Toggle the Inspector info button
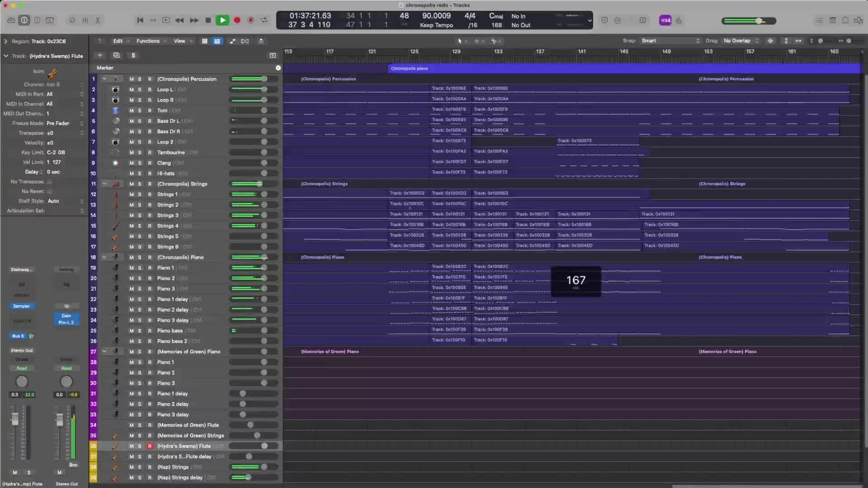 [24, 20]
